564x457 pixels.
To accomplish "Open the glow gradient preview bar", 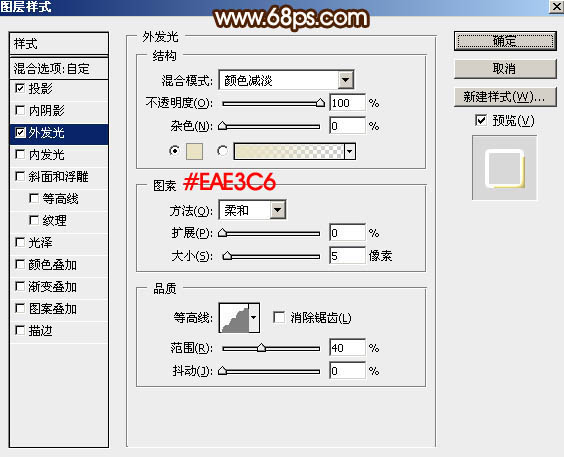I will click(289, 151).
